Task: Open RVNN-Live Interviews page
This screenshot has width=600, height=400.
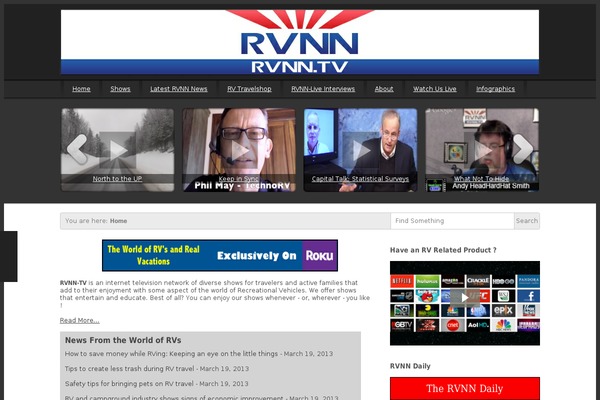Action: click(x=323, y=89)
